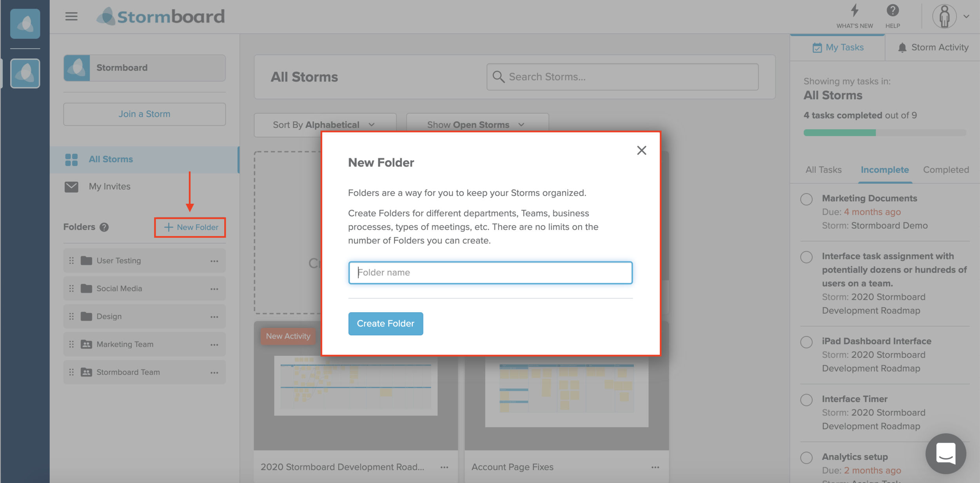Expand the user profile dropdown arrow
The width and height of the screenshot is (980, 483).
coord(966,16)
